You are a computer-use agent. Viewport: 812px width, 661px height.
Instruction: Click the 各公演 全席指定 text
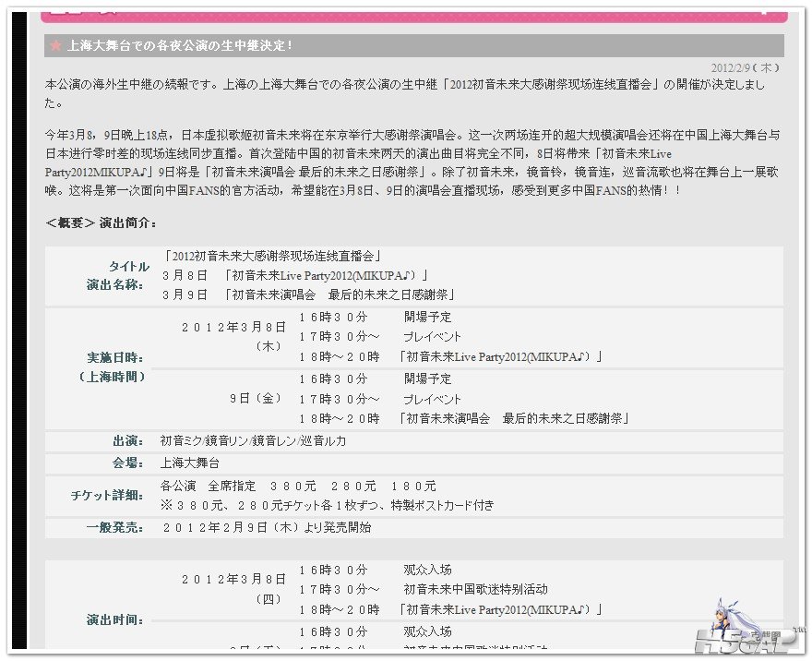(x=208, y=486)
